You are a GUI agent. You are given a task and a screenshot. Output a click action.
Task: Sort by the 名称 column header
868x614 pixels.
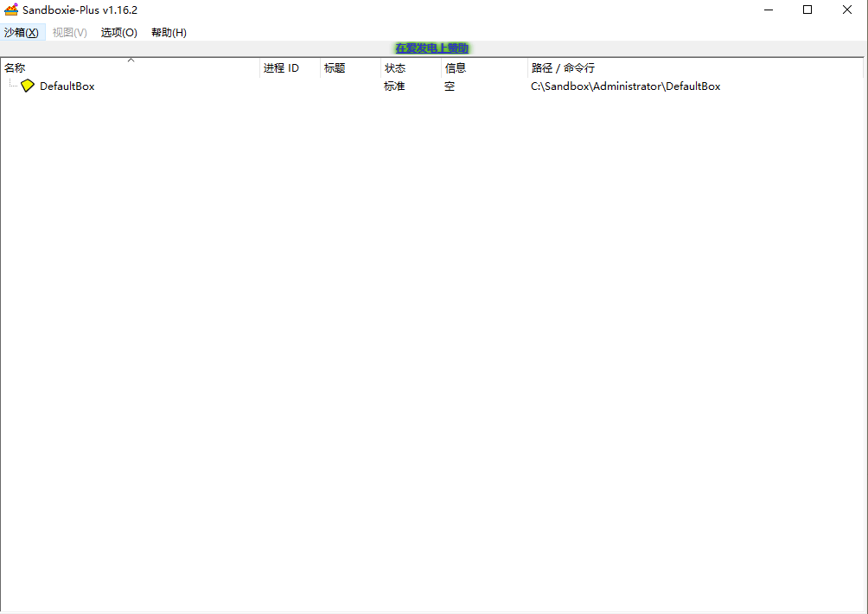click(x=130, y=68)
